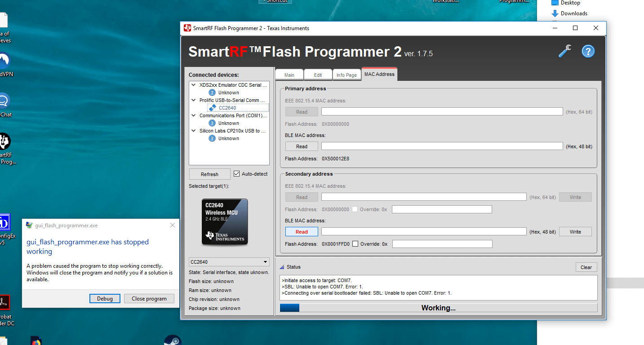Screen dimensions: 644x345
Task: Click Write for secondary IEEE 802.15.4 MAC address
Action: click(575, 197)
